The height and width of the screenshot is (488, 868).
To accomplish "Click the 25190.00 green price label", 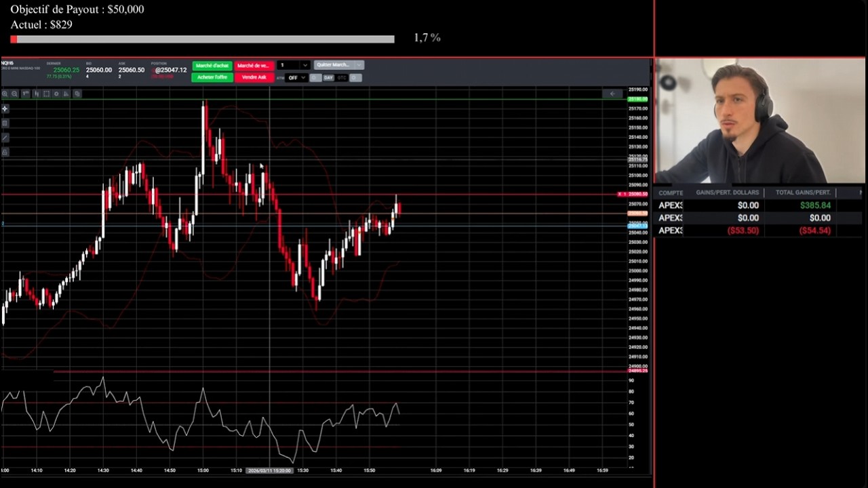I will [x=638, y=99].
